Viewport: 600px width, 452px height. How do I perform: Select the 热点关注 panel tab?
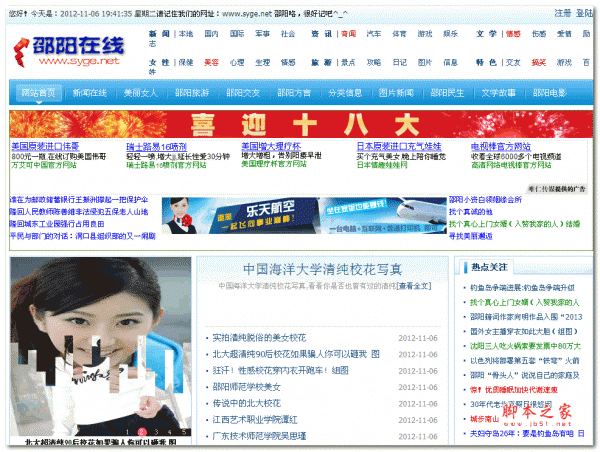(x=488, y=267)
